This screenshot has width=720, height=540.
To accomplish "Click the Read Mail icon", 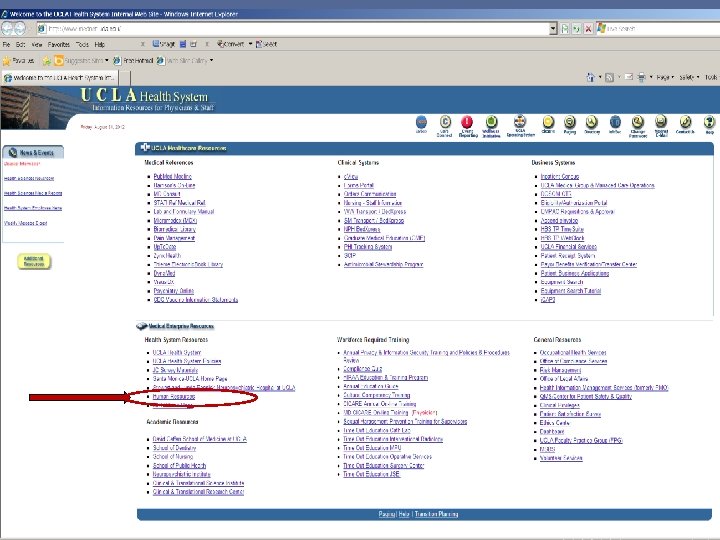I will 629,77.
